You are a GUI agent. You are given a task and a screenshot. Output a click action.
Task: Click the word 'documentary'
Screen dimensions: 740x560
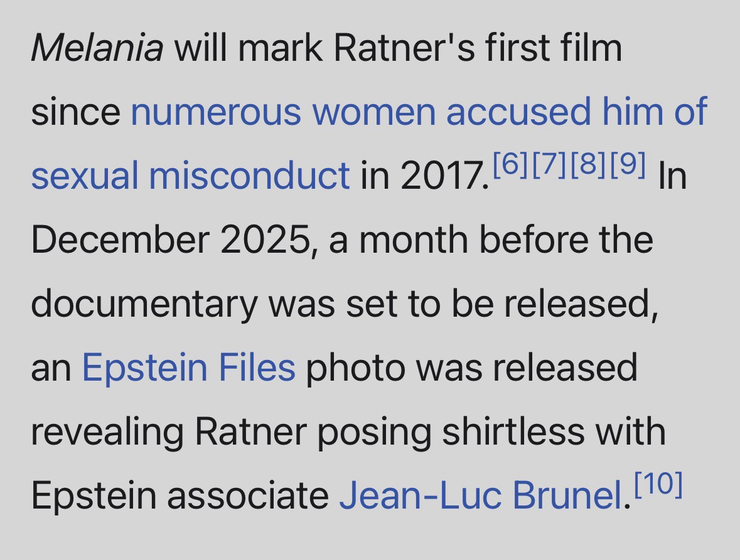tap(144, 303)
